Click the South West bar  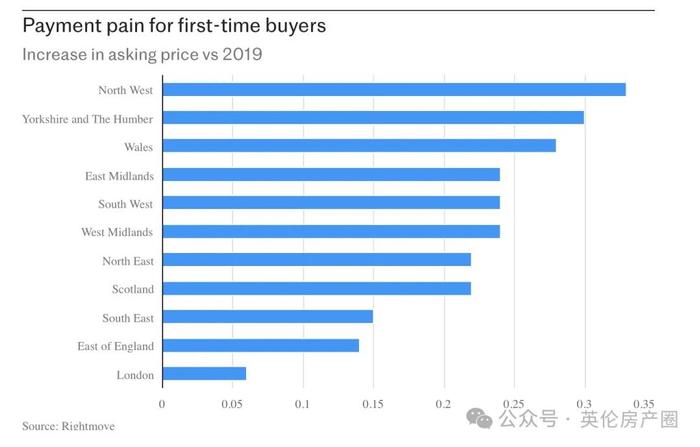pyautogui.click(x=331, y=203)
